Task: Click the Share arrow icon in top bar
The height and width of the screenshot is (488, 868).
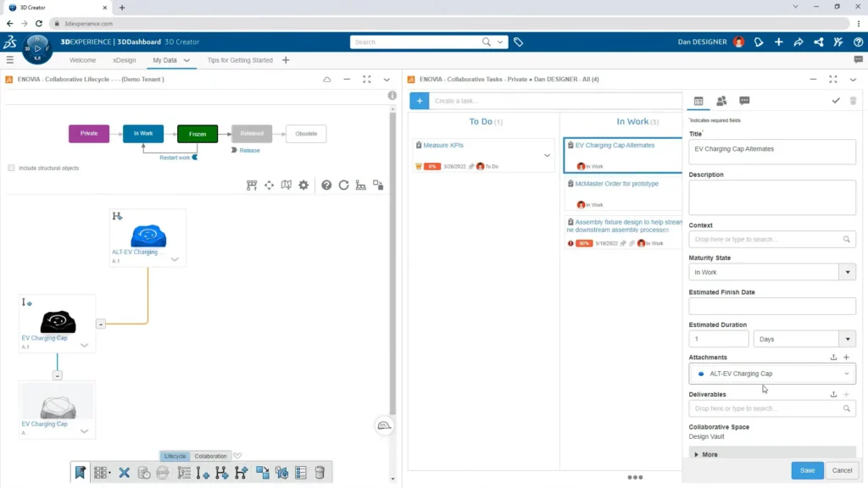Action: 798,42
